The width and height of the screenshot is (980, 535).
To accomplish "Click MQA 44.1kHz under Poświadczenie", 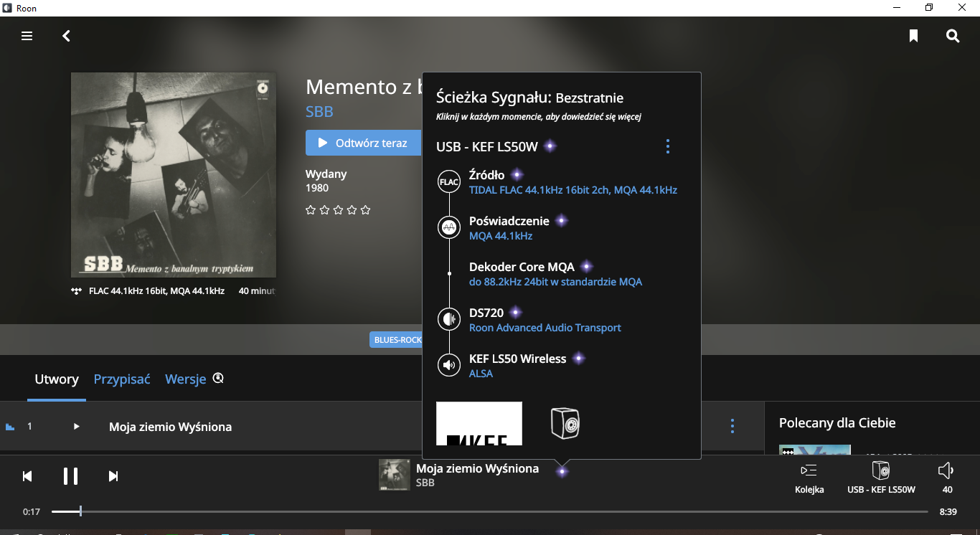I will point(501,236).
